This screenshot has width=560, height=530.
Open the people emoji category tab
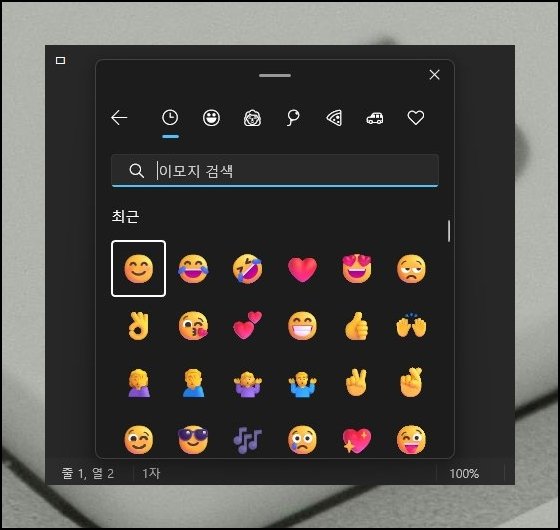(252, 118)
